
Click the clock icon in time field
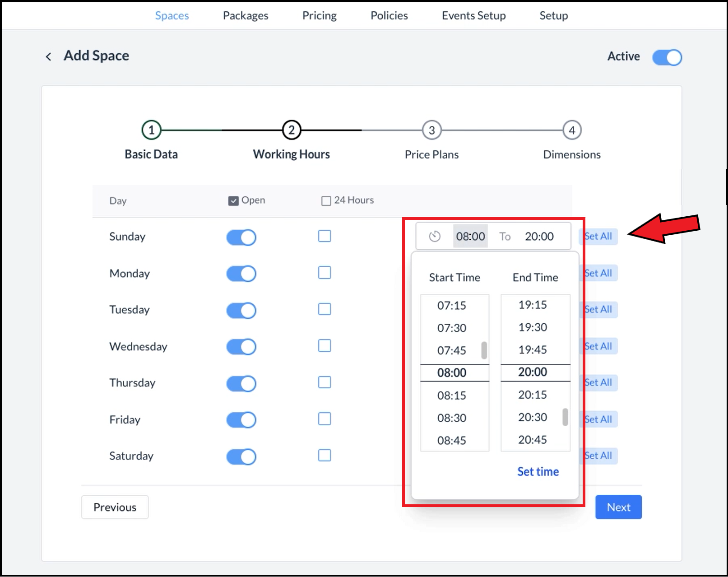tap(434, 236)
